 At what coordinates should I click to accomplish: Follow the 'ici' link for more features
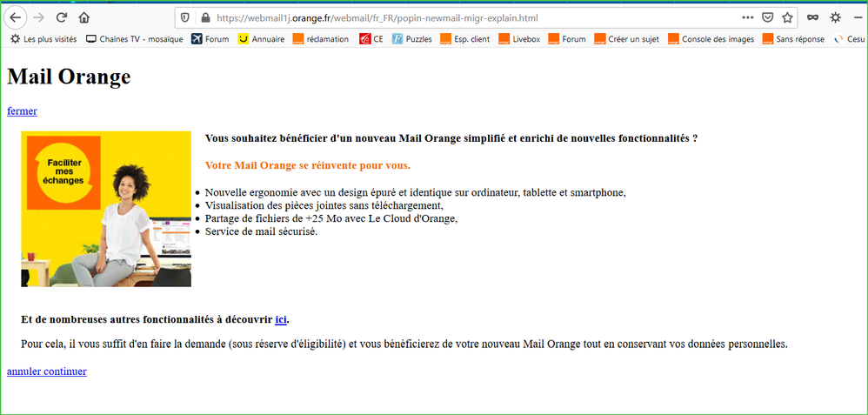pyautogui.click(x=281, y=319)
